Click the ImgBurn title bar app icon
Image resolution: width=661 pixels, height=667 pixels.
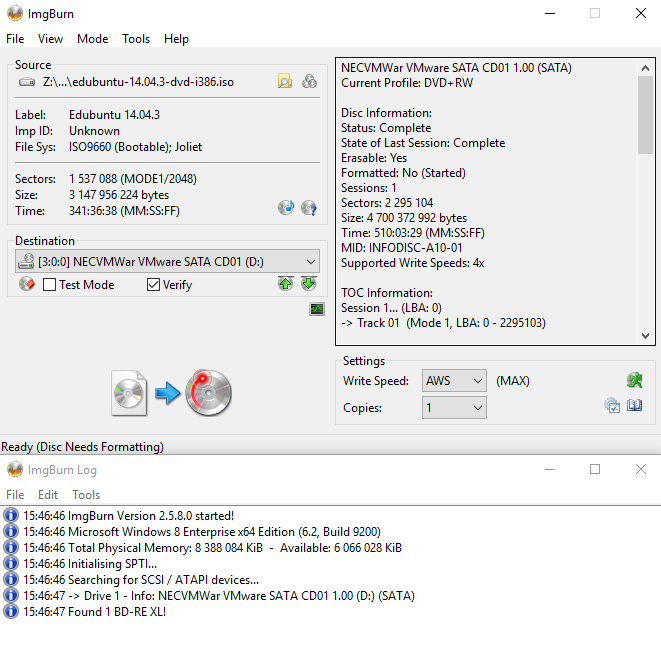pos(15,14)
